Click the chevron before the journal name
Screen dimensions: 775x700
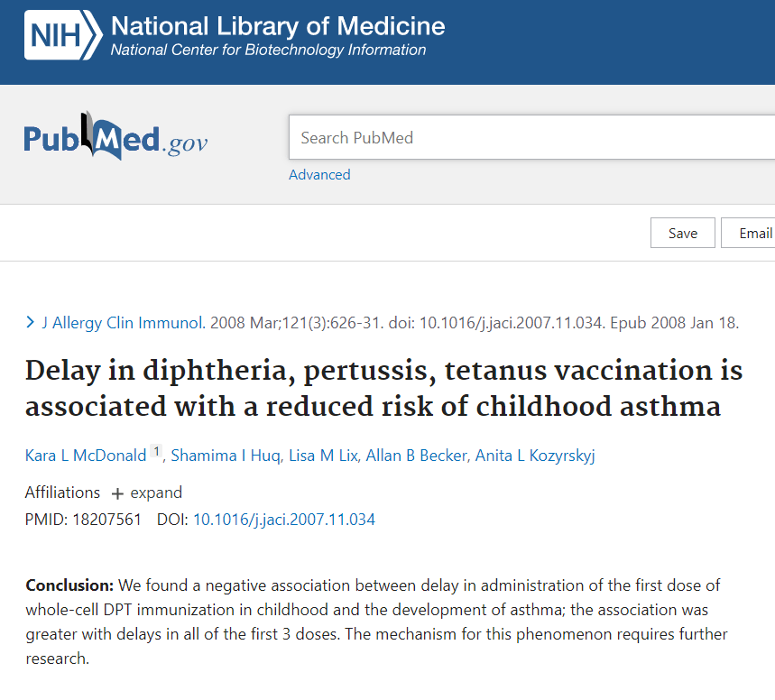32,322
